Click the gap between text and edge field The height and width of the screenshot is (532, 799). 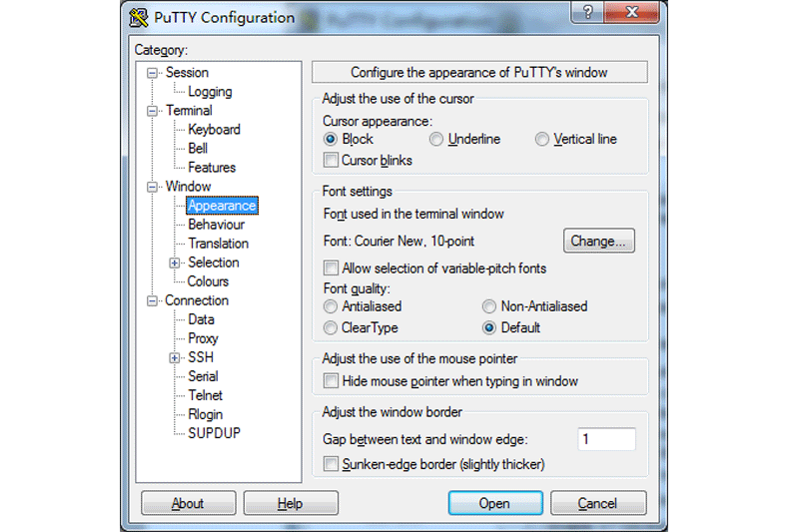[606, 439]
